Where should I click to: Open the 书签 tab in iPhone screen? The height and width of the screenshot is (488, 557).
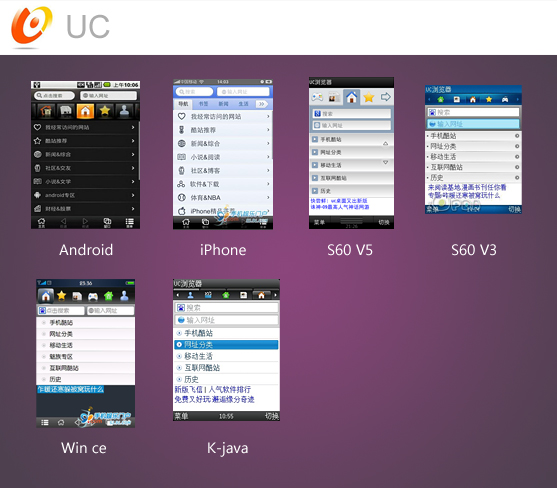coord(204,104)
